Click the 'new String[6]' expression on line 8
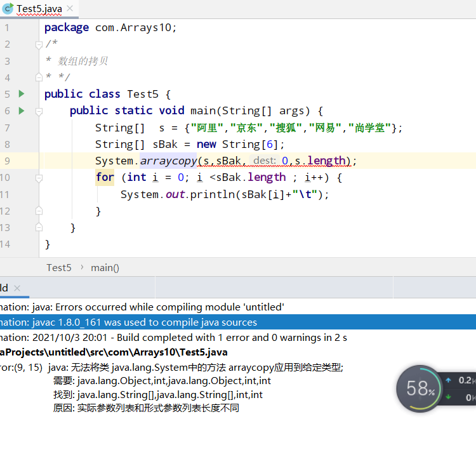This screenshot has width=476, height=452. 237,144
